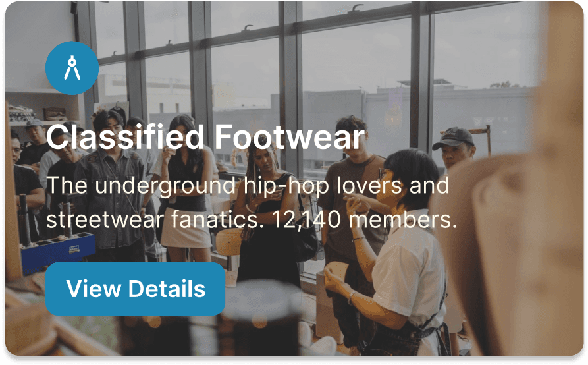
Task: Click the 12,140 members text
Action: (x=365, y=219)
